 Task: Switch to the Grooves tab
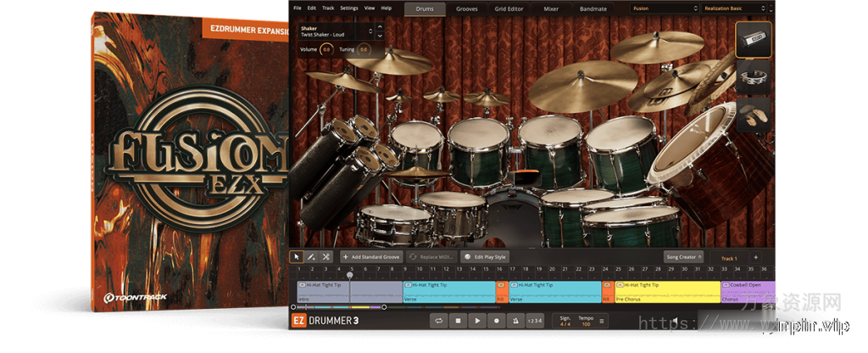pyautogui.click(x=467, y=8)
